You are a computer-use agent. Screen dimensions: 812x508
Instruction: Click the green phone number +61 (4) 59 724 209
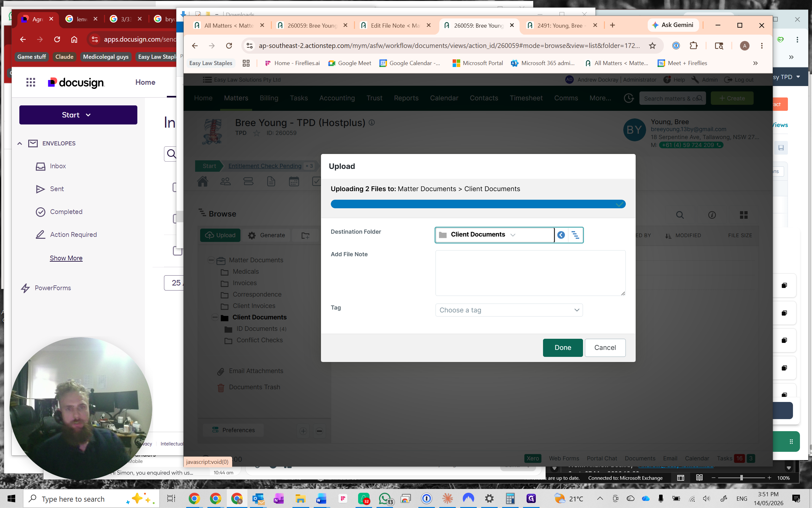[x=691, y=145]
